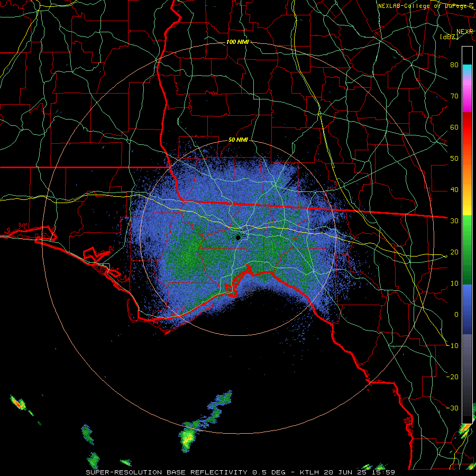Click the 60 value on the dBZ scale
The width and height of the screenshot is (476, 476).
coord(454,127)
